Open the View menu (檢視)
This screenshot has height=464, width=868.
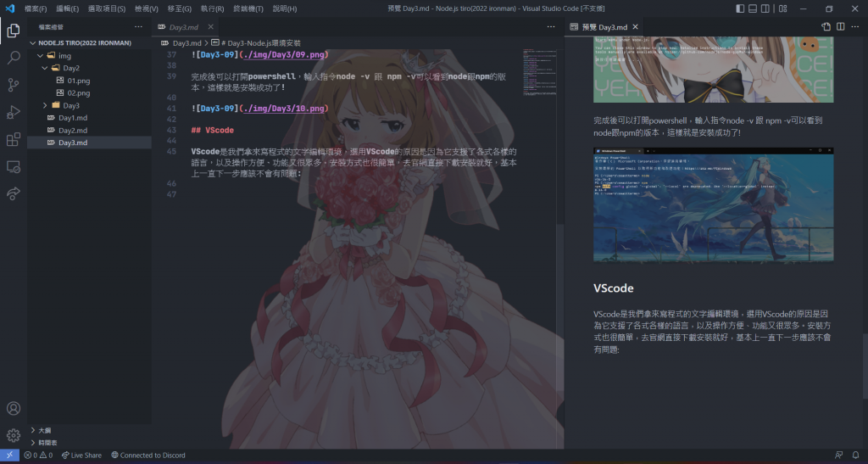tap(146, 8)
